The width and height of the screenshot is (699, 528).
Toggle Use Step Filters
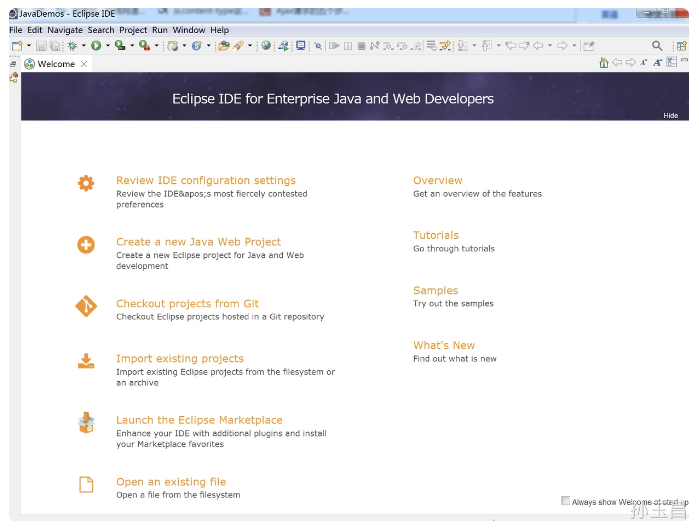point(445,46)
